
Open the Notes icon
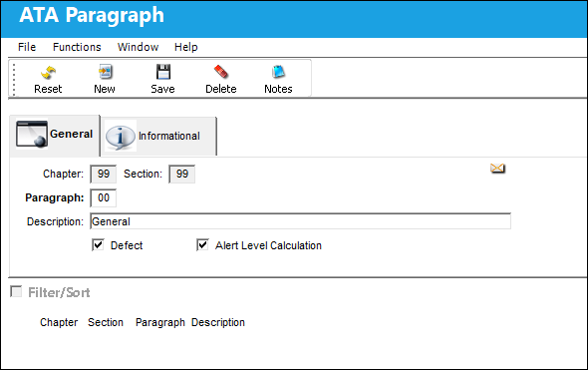278,72
